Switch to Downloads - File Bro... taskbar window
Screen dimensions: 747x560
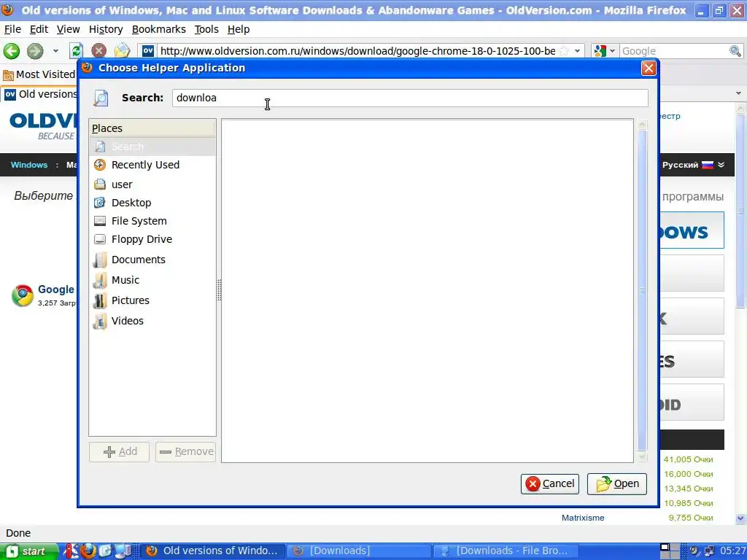tap(506, 551)
